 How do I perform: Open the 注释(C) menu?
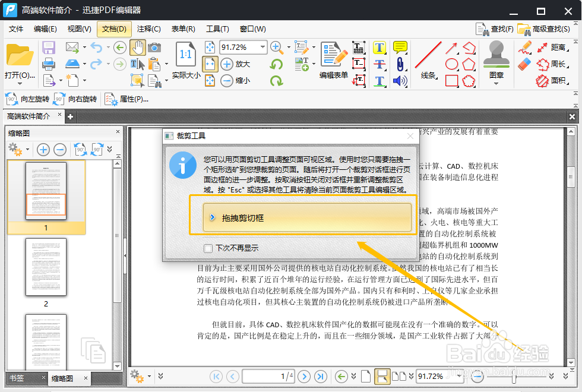click(x=149, y=29)
